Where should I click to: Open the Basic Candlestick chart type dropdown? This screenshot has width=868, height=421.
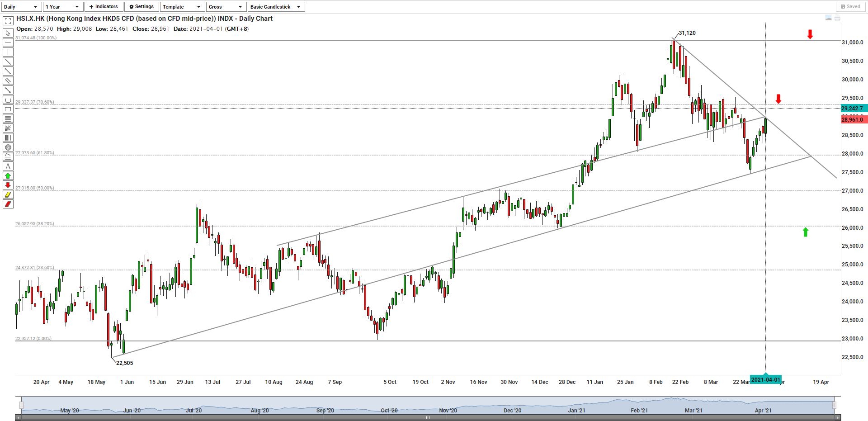(276, 7)
